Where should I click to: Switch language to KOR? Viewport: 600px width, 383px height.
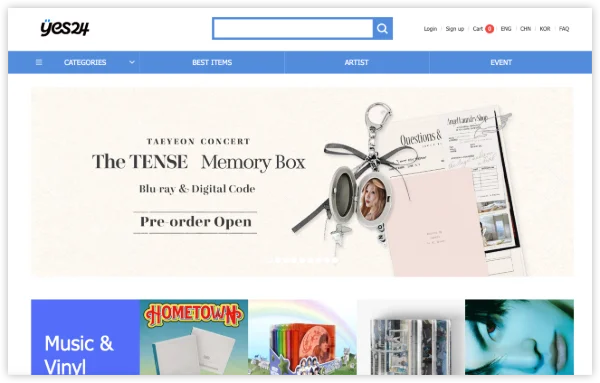(x=545, y=29)
